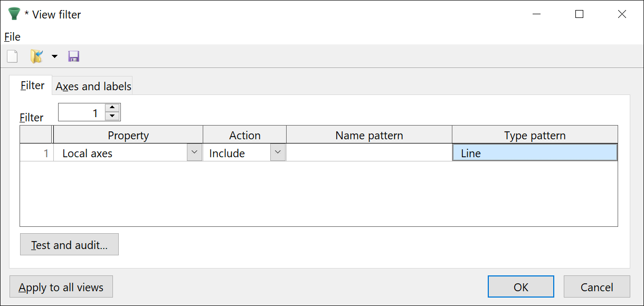Click the Test and audit button
Image resolution: width=644 pixels, height=306 pixels.
click(69, 245)
